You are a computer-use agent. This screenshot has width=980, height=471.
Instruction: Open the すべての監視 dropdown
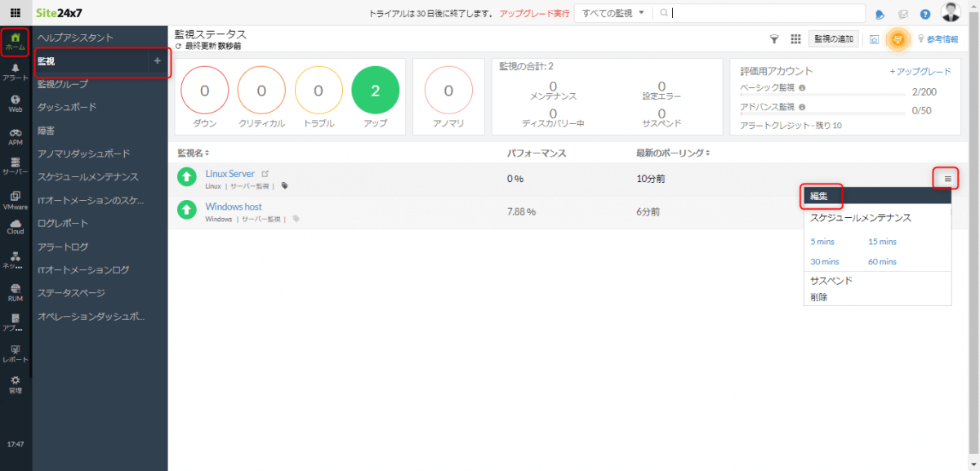pyautogui.click(x=613, y=13)
